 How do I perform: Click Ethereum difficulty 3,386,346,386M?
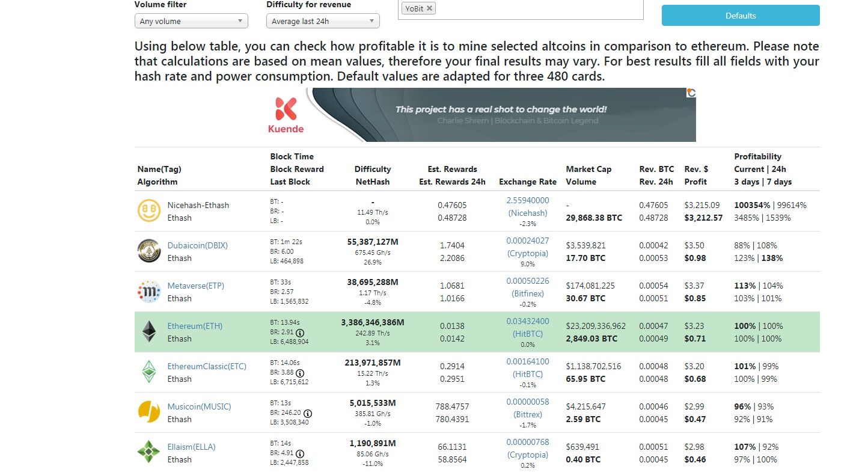click(x=373, y=322)
